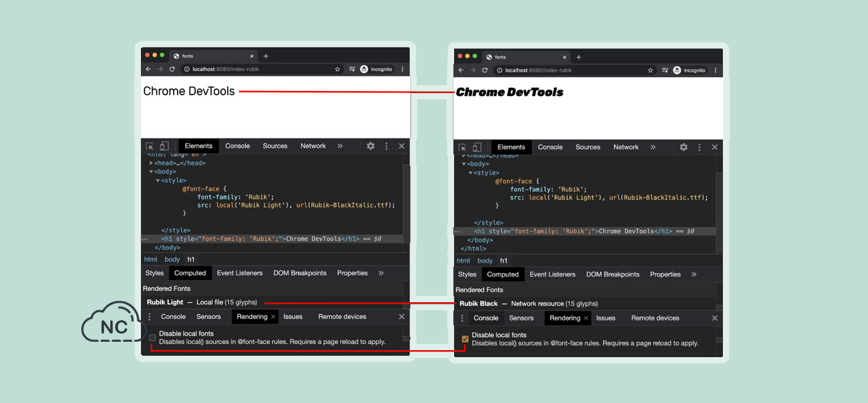868x403 pixels.
Task: Open drawer three-dot menu in left DevTools
Action: coord(149,317)
